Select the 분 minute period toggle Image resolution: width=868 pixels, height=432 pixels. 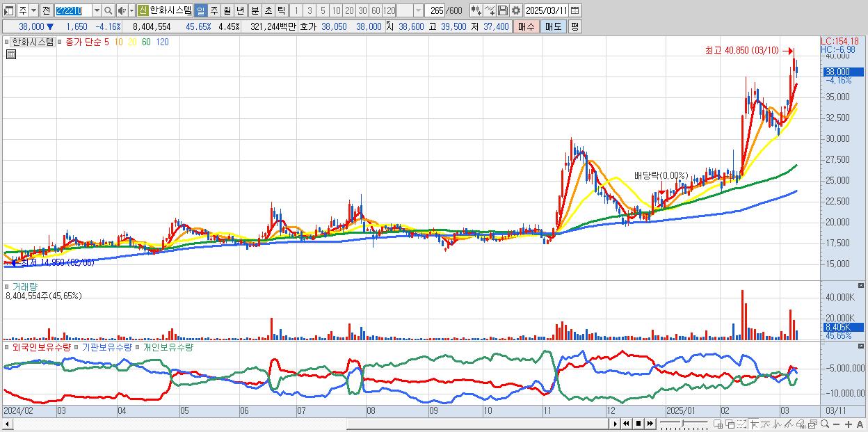(x=255, y=10)
